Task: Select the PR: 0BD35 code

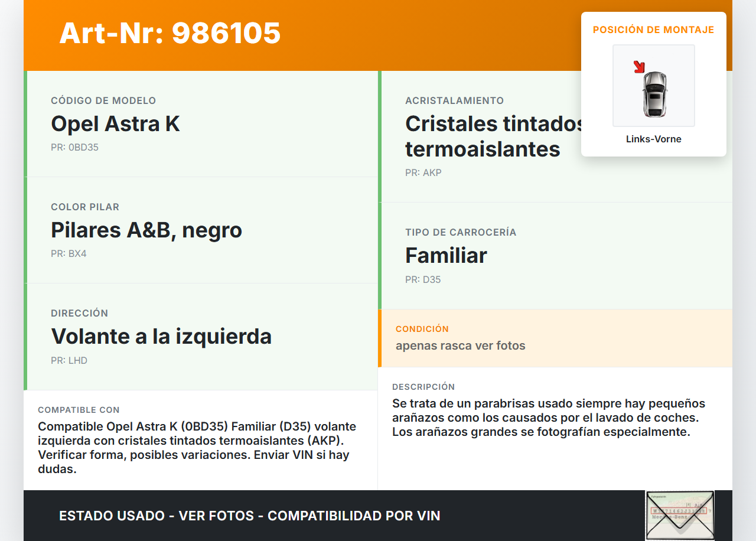Action: [x=74, y=148]
